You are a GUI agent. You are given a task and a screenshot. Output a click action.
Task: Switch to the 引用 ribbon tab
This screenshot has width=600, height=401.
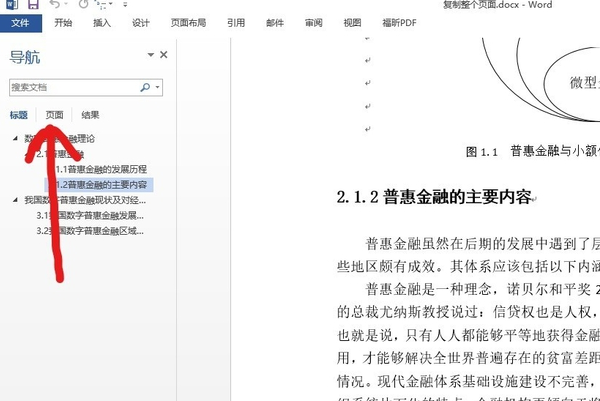coord(236,23)
